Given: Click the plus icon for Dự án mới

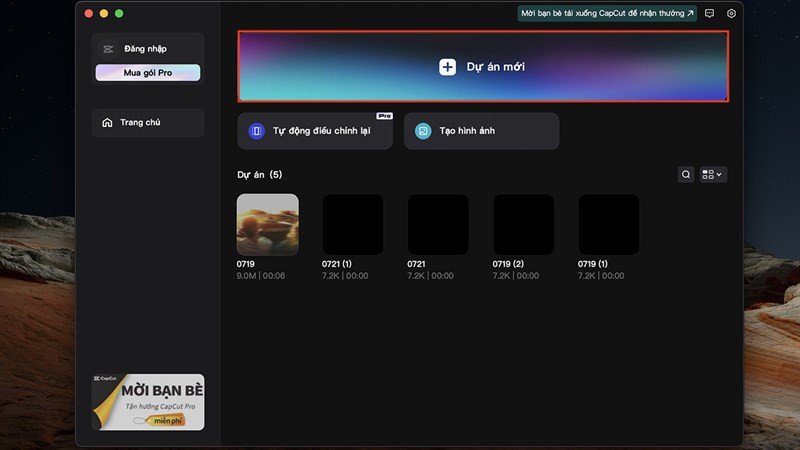Looking at the screenshot, I should (447, 67).
